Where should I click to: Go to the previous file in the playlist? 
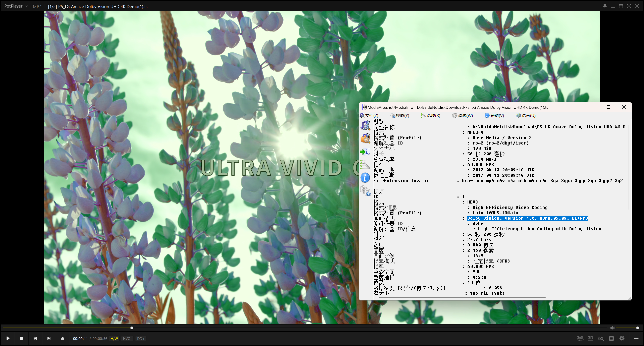(35, 338)
